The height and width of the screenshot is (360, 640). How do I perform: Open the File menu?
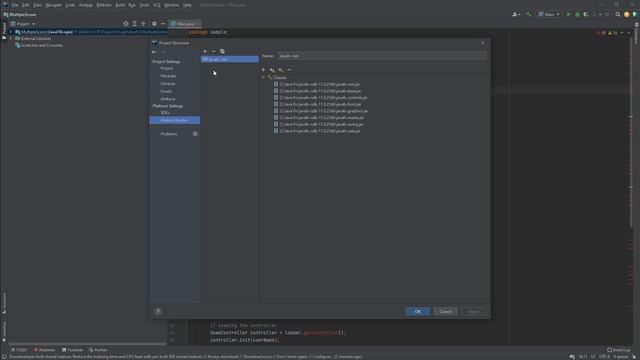(15, 5)
